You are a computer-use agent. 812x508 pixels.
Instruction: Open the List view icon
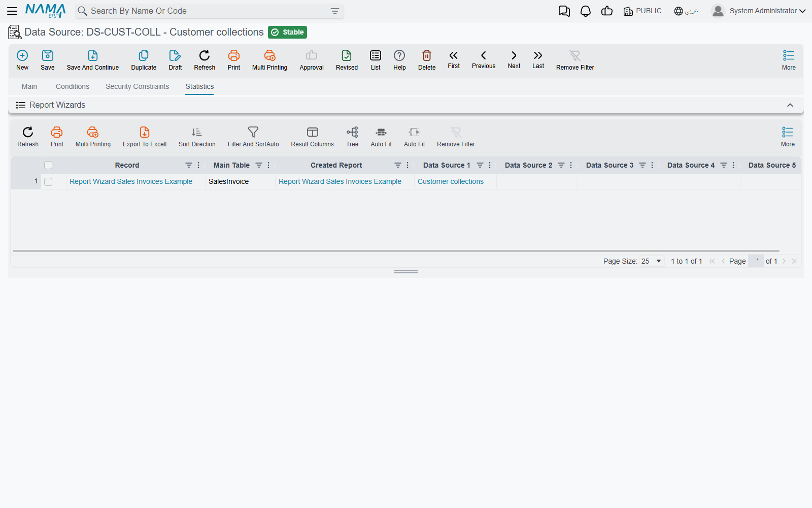point(376,55)
